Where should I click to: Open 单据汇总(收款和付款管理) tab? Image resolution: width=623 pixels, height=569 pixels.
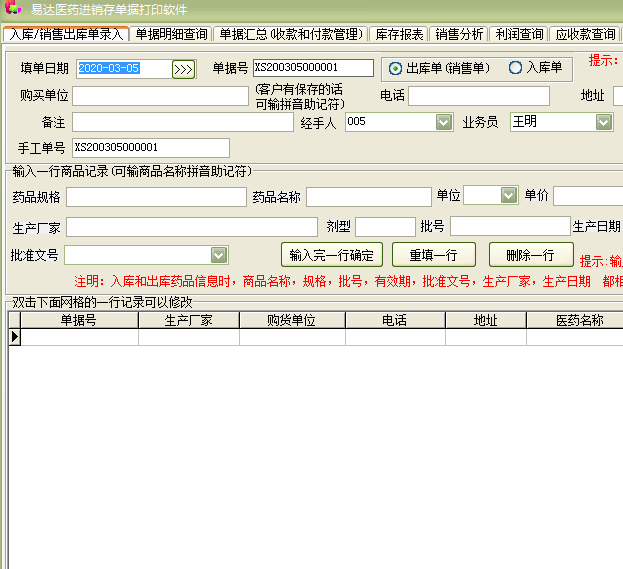click(x=291, y=34)
